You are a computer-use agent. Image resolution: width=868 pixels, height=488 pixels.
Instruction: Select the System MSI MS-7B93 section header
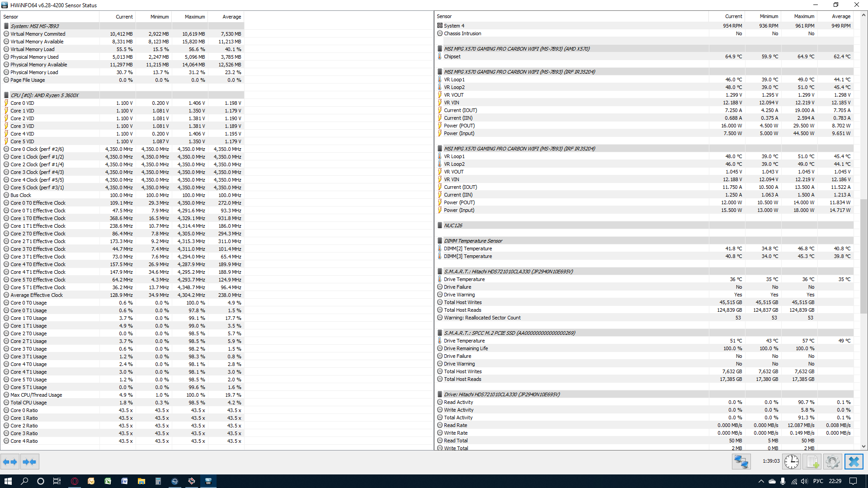34,26
